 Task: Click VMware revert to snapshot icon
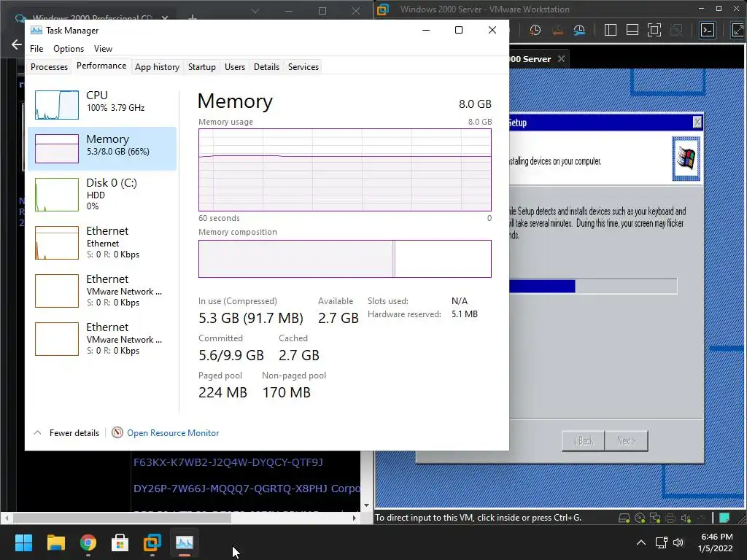pyautogui.click(x=557, y=31)
